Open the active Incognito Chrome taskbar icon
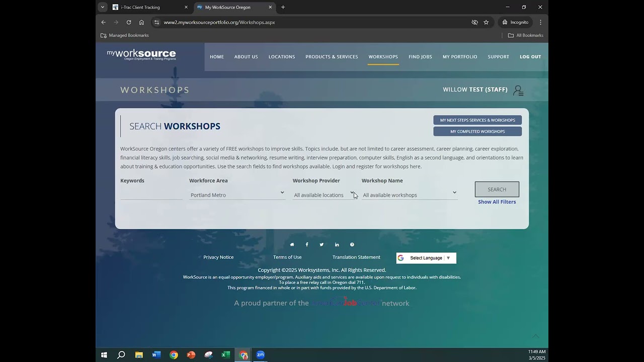The width and height of the screenshot is (644, 362). coord(244,355)
